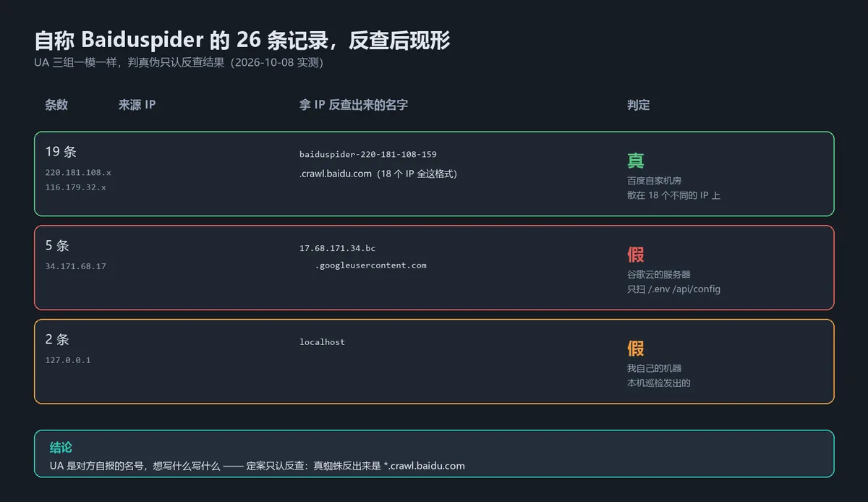Click the hostname baiduspider-220-181-108-159

pos(368,155)
